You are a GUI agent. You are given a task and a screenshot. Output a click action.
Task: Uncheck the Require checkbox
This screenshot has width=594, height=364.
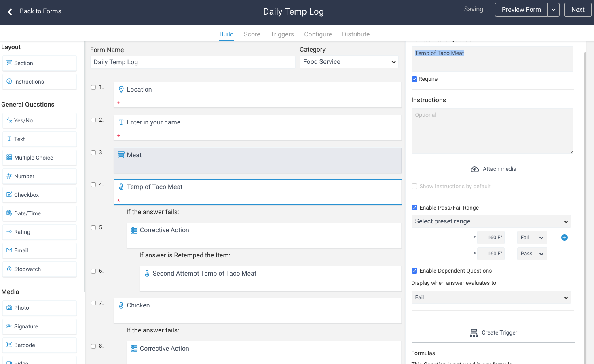tap(414, 79)
